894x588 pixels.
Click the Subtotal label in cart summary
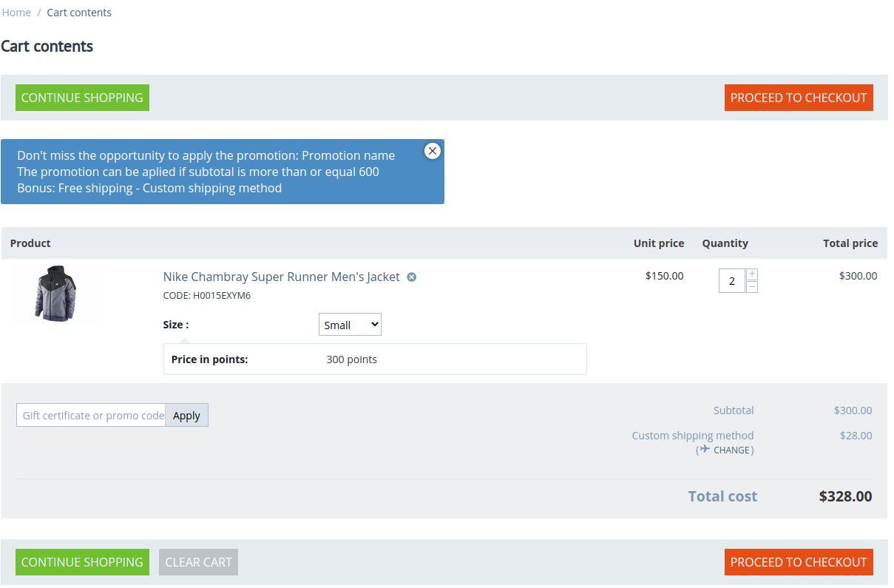click(x=734, y=410)
